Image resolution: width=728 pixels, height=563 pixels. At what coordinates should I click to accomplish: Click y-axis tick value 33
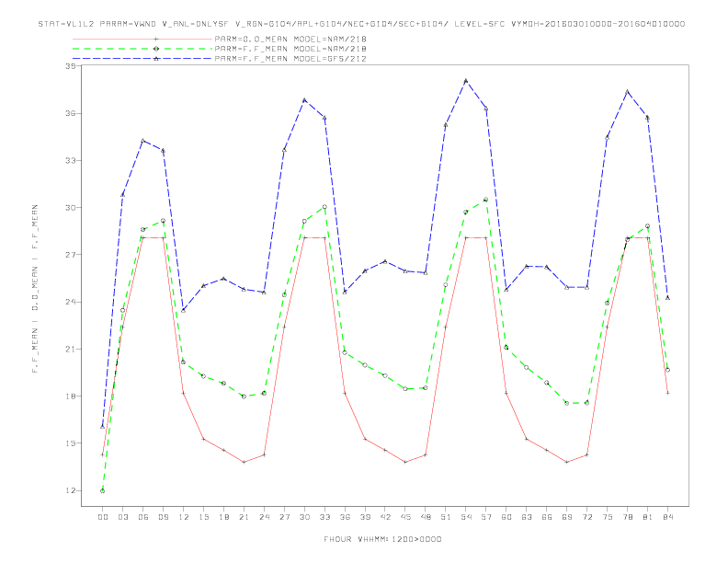pyautogui.click(x=70, y=161)
